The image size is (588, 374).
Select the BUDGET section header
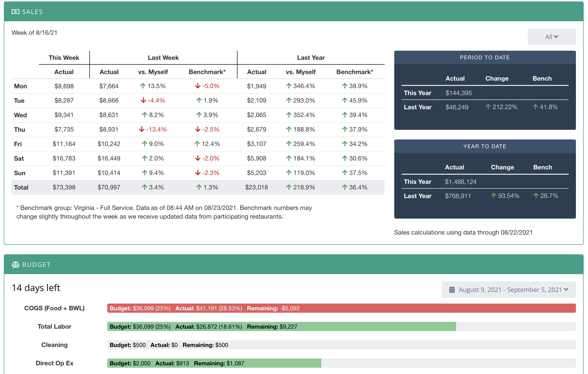(36, 264)
